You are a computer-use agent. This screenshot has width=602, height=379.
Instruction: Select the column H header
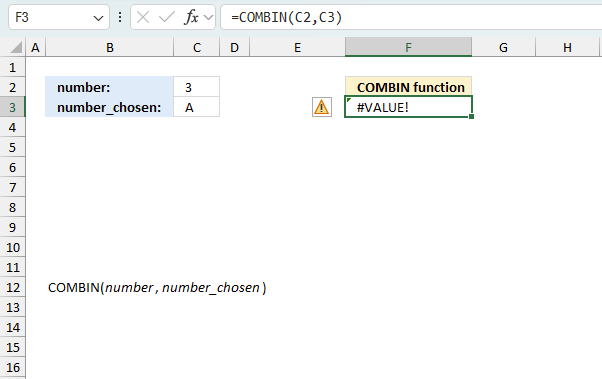(567, 48)
